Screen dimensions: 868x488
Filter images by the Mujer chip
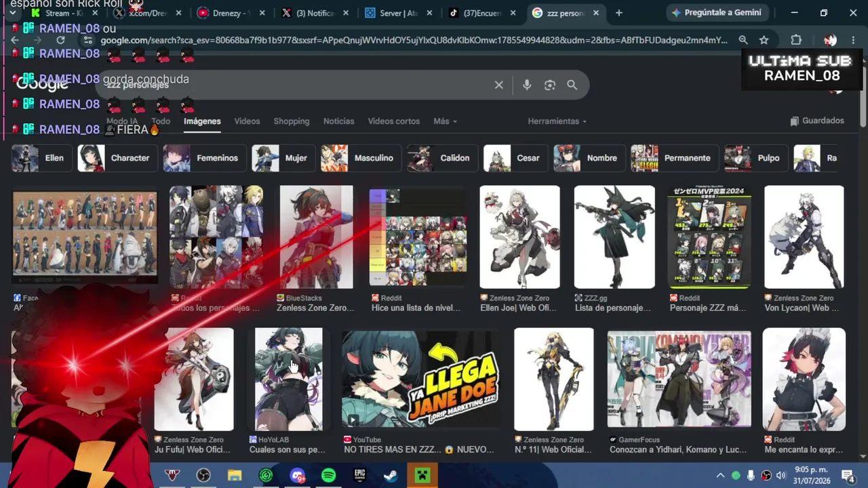click(x=283, y=158)
